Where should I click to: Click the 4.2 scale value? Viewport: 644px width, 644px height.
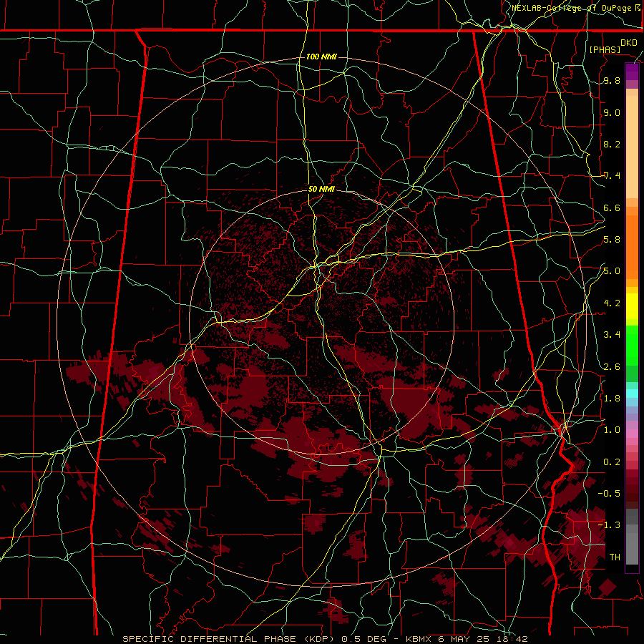click(612, 303)
